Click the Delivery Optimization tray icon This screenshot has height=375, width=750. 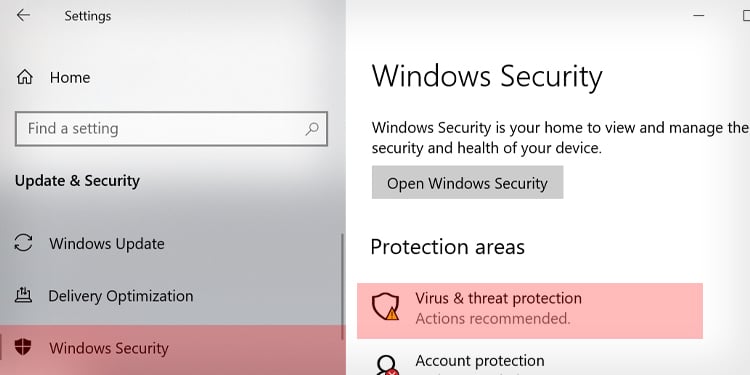point(23,295)
